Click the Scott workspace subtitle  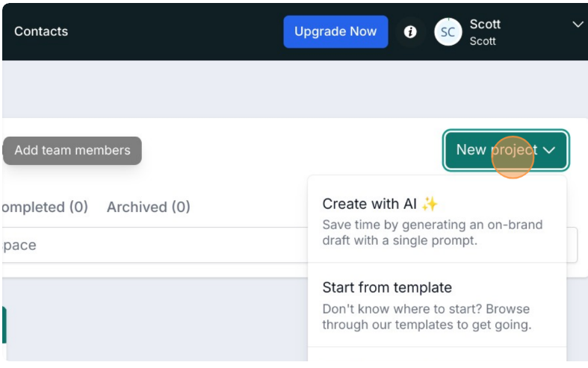tap(483, 41)
